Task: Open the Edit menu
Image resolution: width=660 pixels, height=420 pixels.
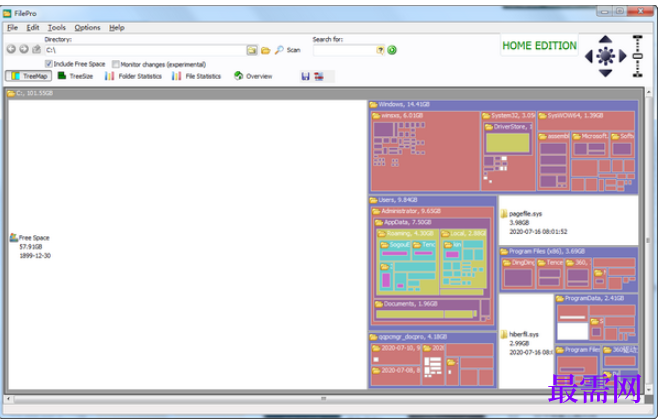Action: [33, 28]
